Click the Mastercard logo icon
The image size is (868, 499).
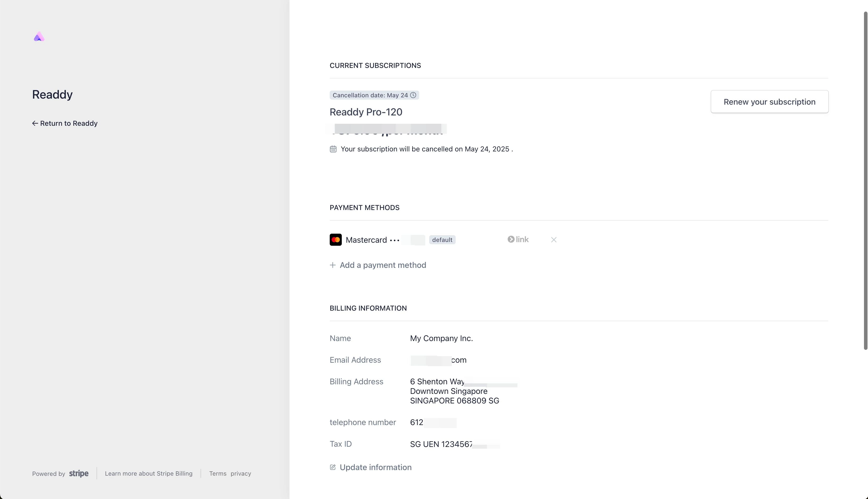point(335,239)
